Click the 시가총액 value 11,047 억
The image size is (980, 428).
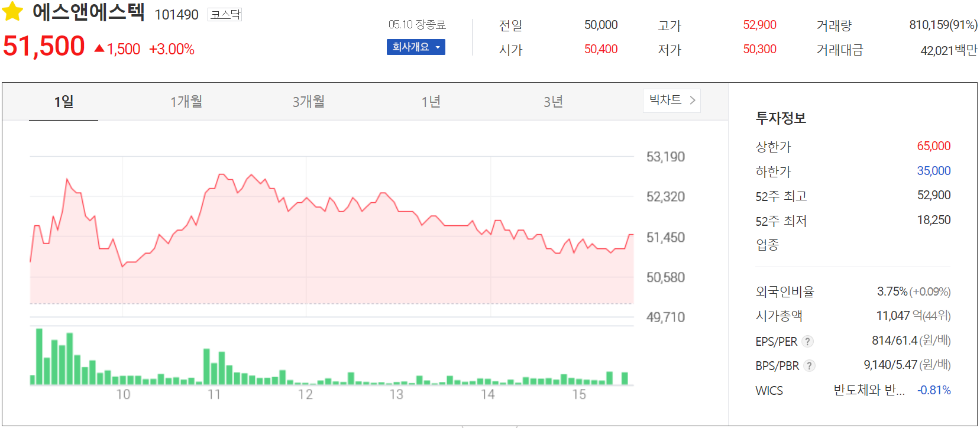click(x=900, y=316)
